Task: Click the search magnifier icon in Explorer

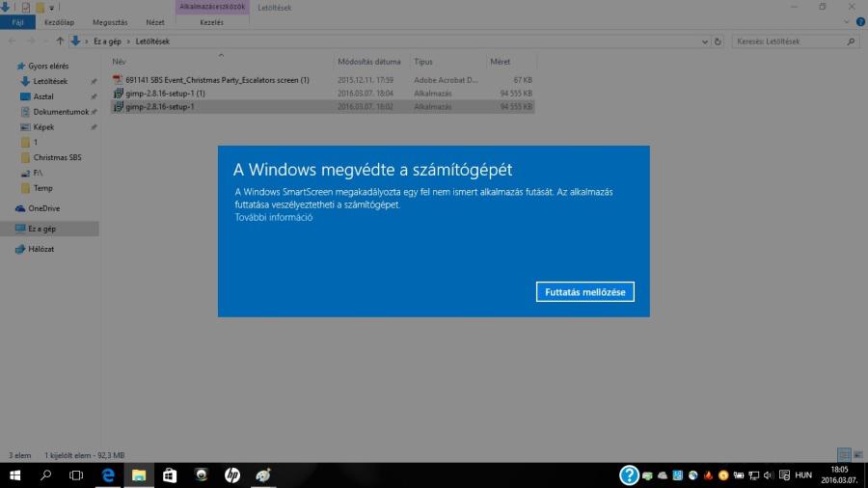Action: 851,41
